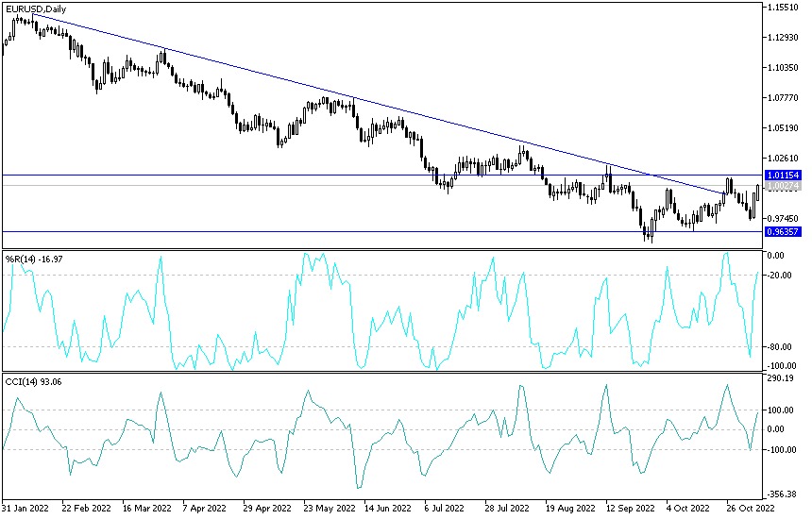812x519 pixels.
Task: Click the 1.07770 price scale value
Action: (x=783, y=97)
